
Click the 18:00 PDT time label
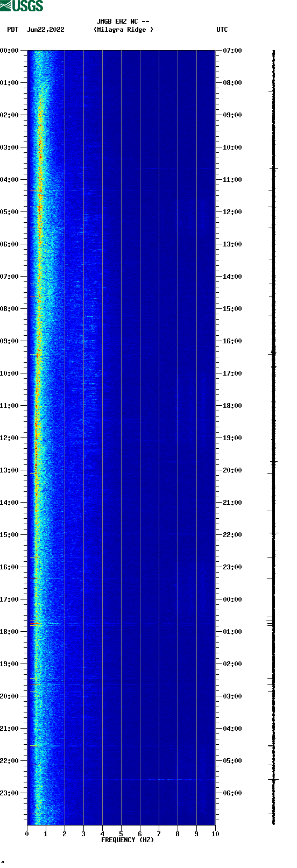[10, 632]
